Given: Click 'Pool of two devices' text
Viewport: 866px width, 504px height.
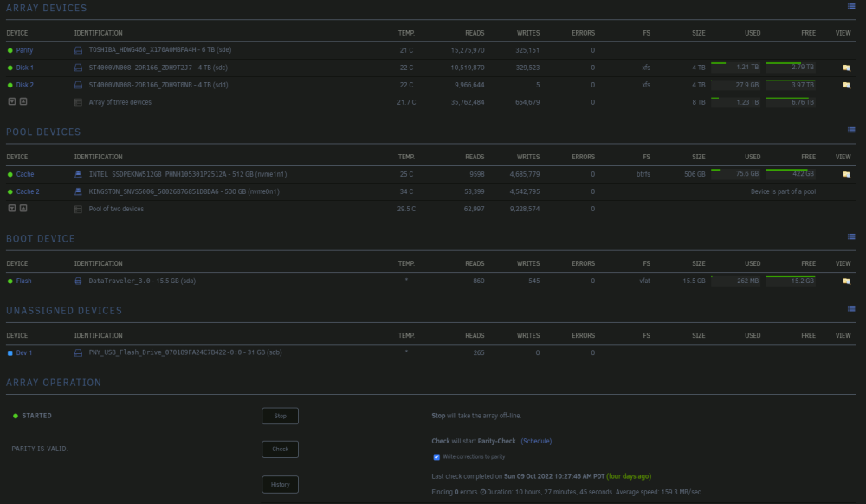Looking at the screenshot, I should (x=116, y=210).
